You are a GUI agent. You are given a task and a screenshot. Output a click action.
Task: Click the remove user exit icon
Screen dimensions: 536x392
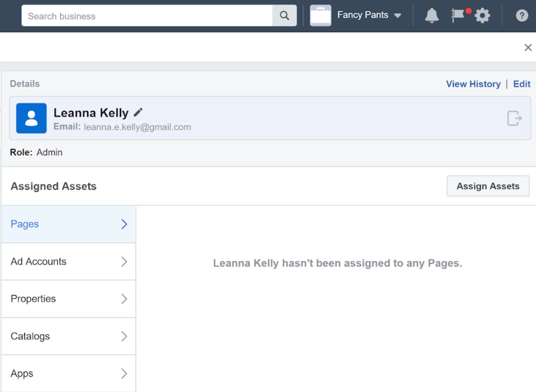pyautogui.click(x=514, y=119)
